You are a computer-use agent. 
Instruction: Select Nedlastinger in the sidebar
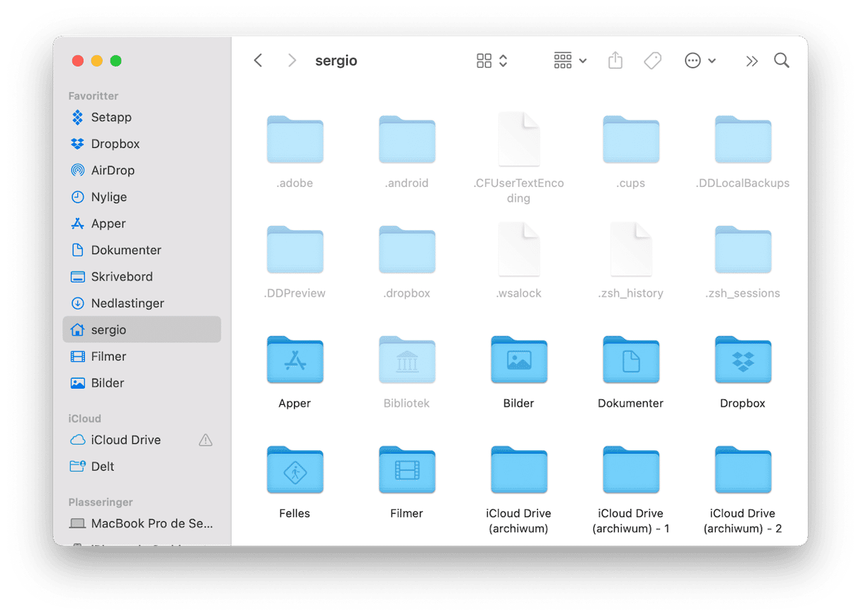(142, 303)
